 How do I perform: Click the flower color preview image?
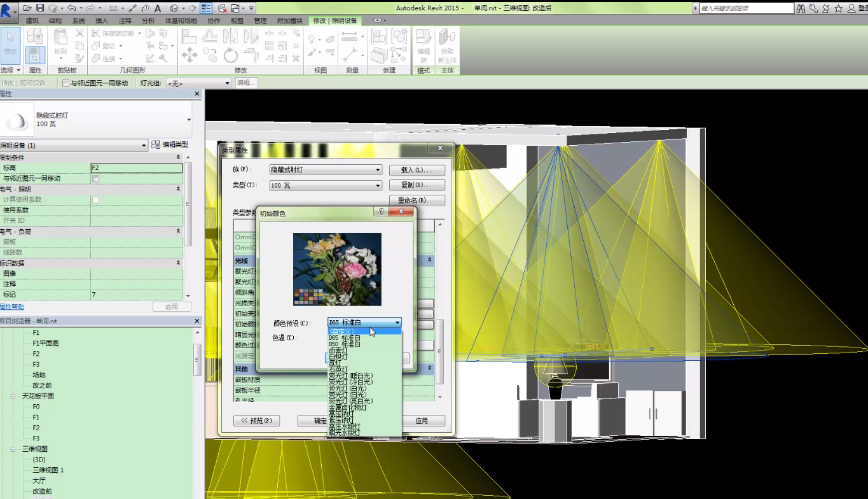pos(337,269)
